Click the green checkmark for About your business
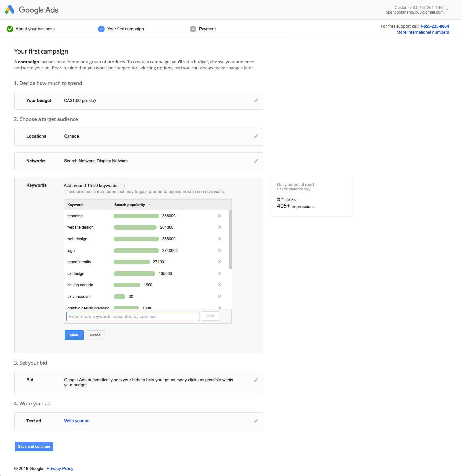This screenshot has width=463, height=476. coord(10,29)
